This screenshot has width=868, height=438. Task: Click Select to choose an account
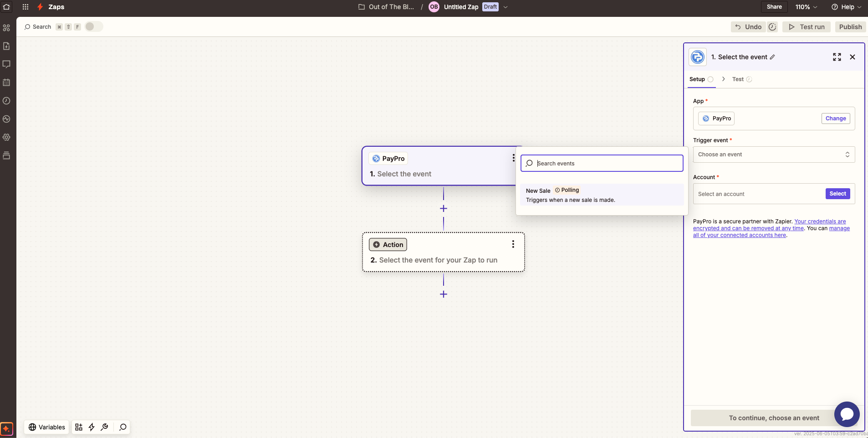pos(837,194)
